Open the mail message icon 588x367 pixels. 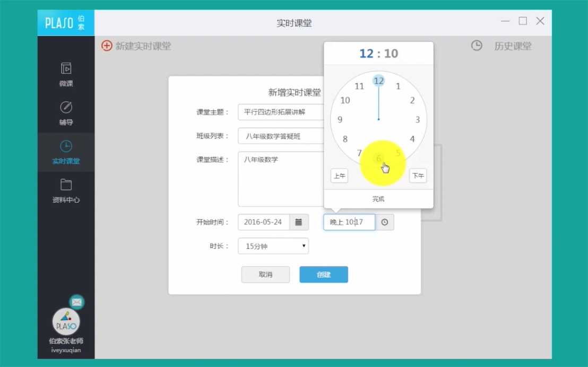77,302
